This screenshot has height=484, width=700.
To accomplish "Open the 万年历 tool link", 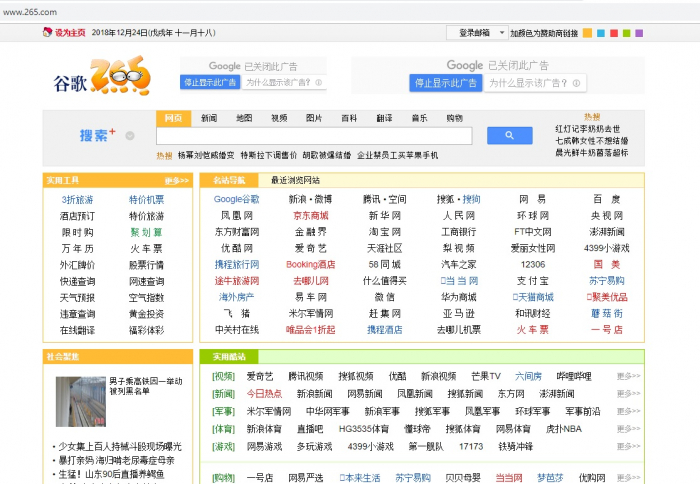I will point(77,249).
